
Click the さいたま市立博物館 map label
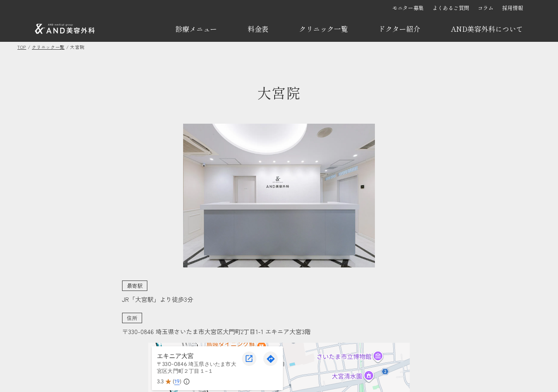pyautogui.click(x=344, y=357)
